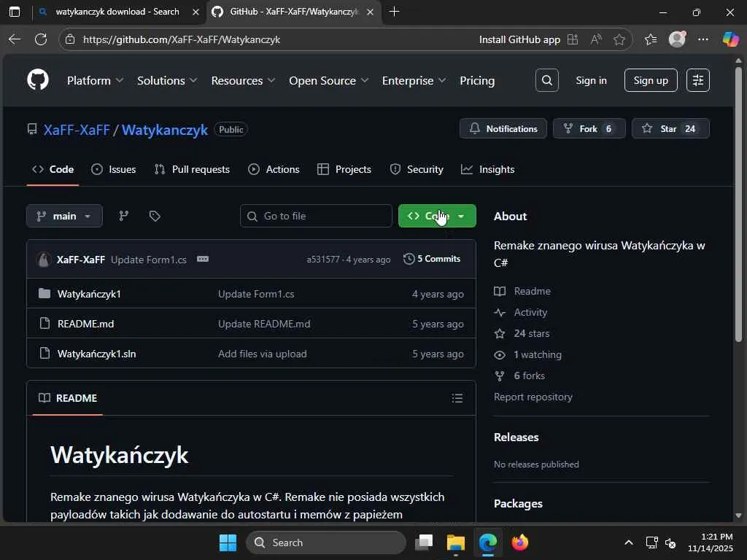The height and width of the screenshot is (560, 747).
Task: Open Watykańczyk1 folder
Action: pos(89,294)
